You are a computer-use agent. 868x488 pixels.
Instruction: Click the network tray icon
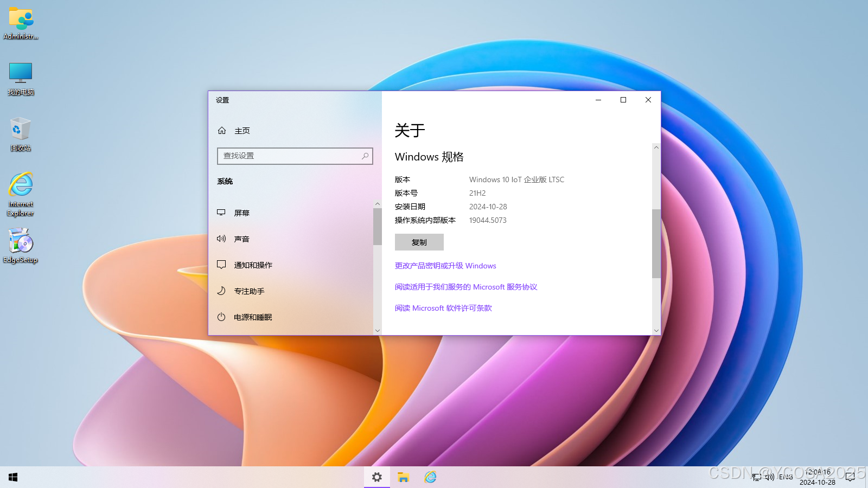tap(757, 477)
